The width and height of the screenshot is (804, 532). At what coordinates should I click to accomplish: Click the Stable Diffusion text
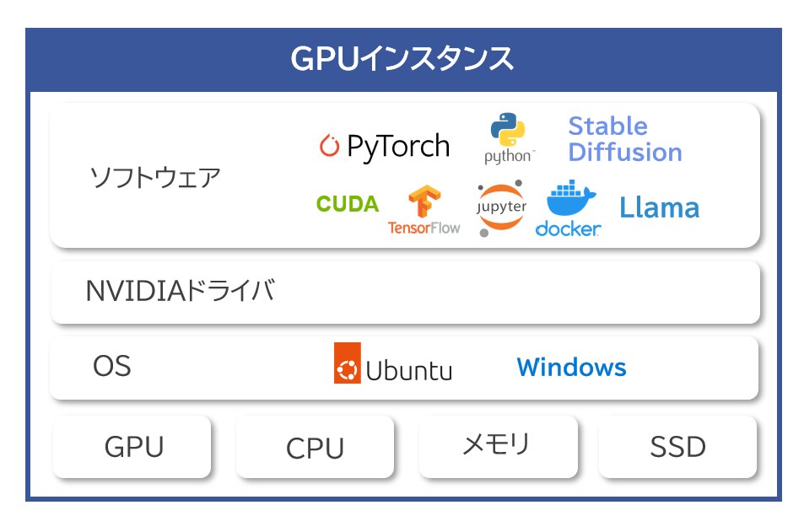[625, 139]
